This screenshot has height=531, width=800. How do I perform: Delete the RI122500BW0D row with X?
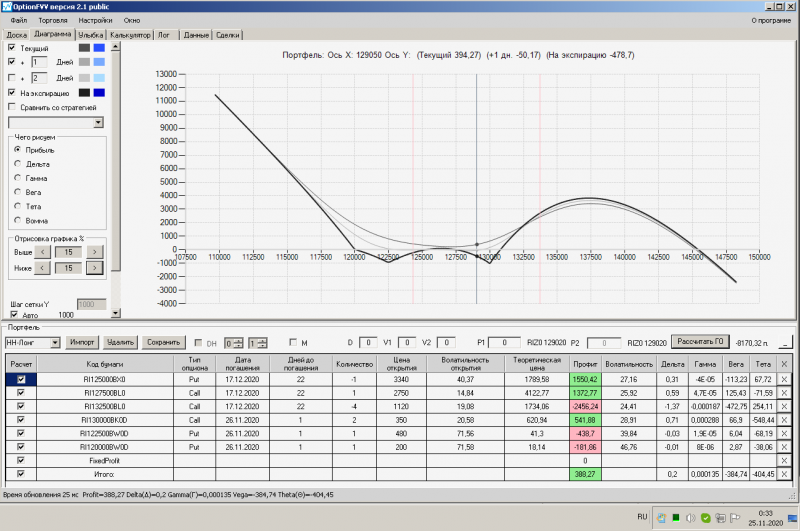(784, 434)
